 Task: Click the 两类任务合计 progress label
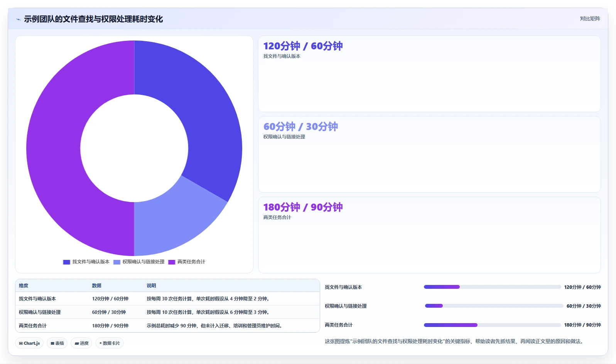point(339,325)
